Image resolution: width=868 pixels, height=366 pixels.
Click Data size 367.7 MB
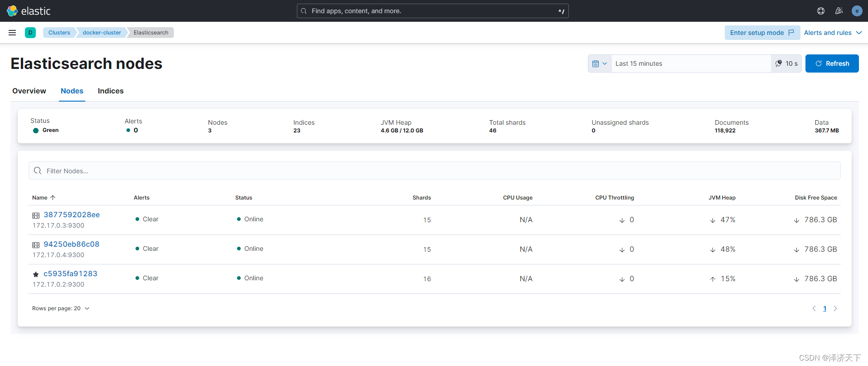[x=827, y=131]
